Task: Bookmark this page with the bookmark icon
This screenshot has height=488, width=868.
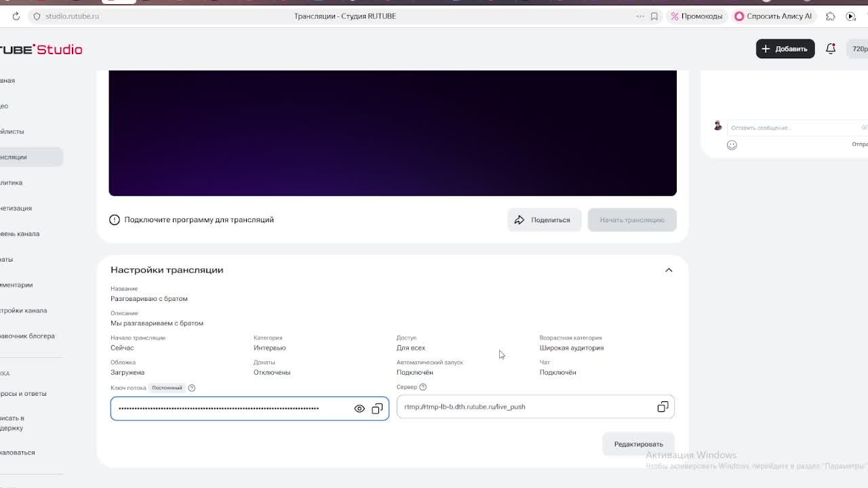Action: pos(654,16)
